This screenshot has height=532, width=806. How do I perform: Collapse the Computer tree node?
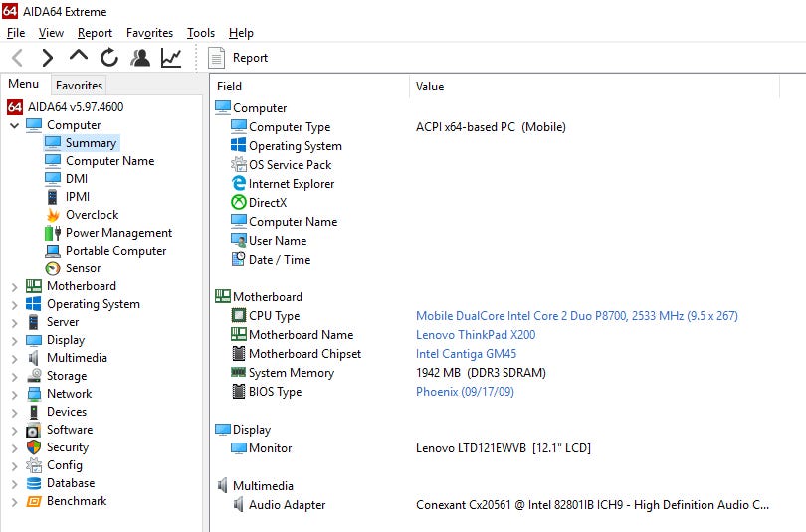(14, 125)
